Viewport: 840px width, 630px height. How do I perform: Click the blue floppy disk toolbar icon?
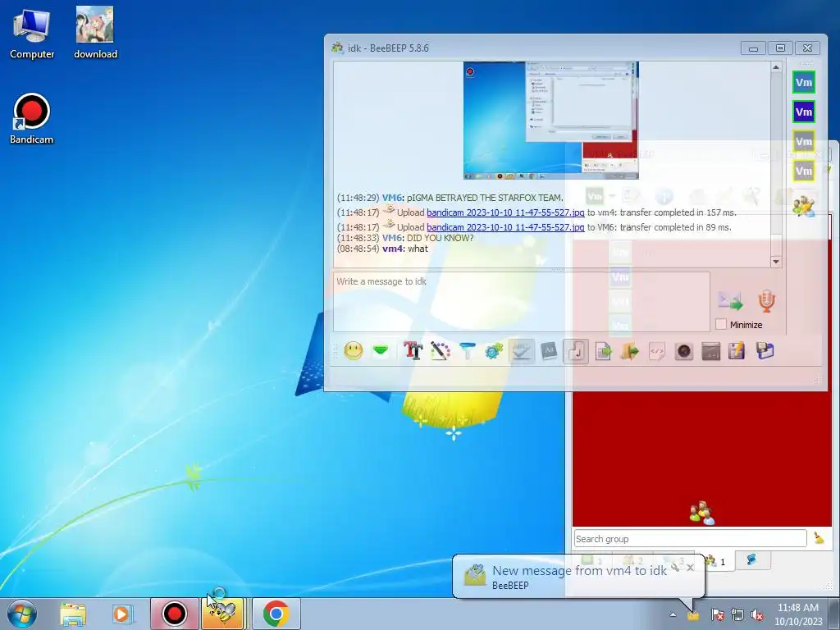pos(765,351)
